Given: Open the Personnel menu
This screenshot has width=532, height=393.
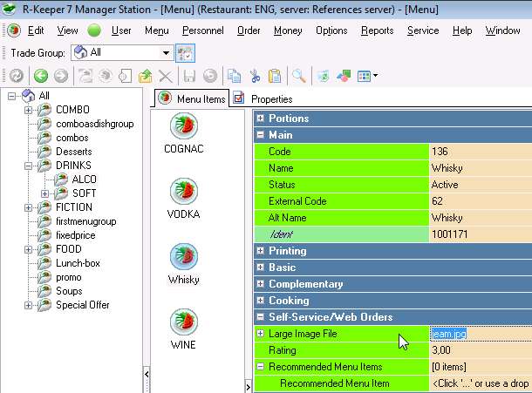Looking at the screenshot, I should click(203, 30).
